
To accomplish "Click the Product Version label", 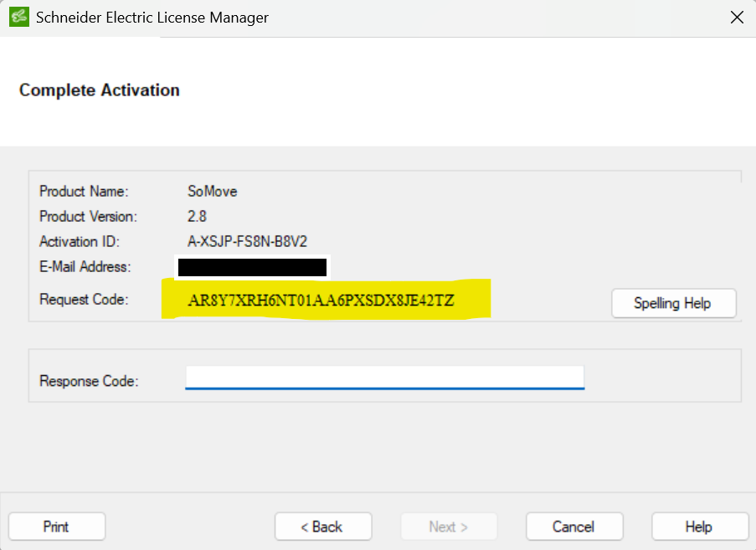I will [88, 217].
